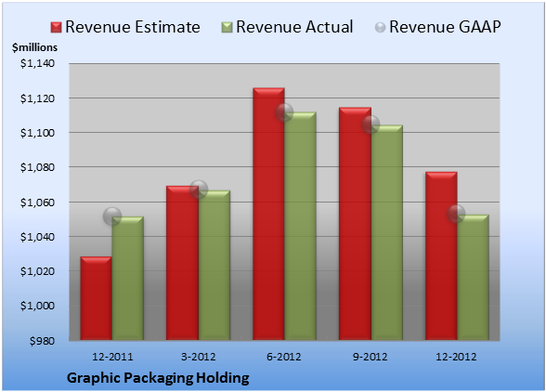Image resolution: width=546 pixels, height=392 pixels.
Task: Click the red Revenue Estimate legend swatch
Action: coord(56,28)
